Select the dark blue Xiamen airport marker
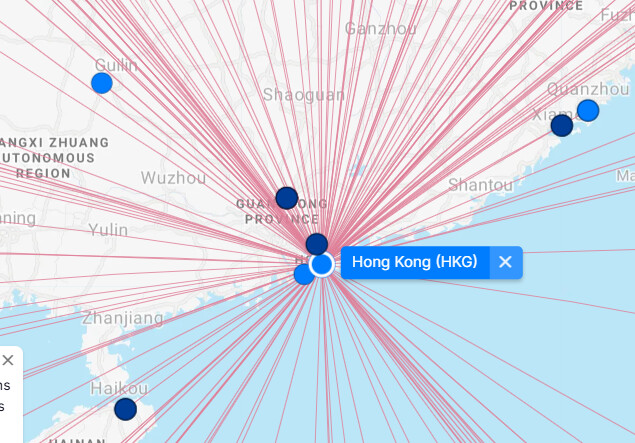The height and width of the screenshot is (443, 635). [562, 125]
